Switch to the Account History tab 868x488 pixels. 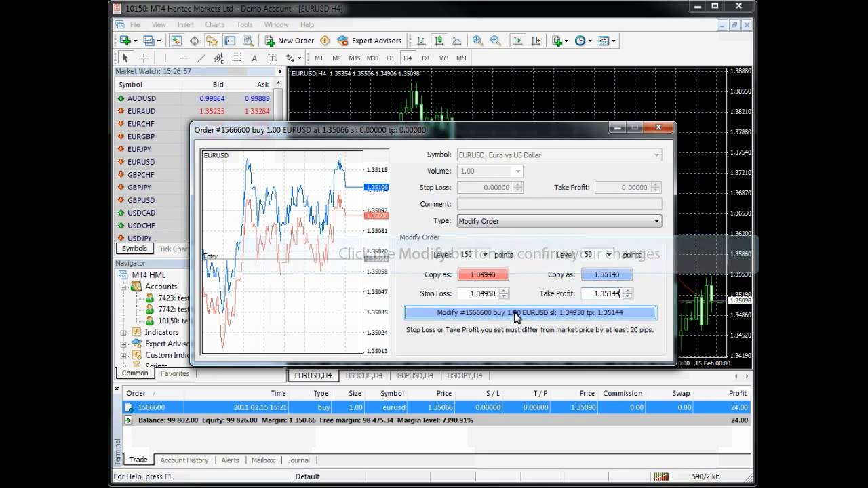[184, 460]
